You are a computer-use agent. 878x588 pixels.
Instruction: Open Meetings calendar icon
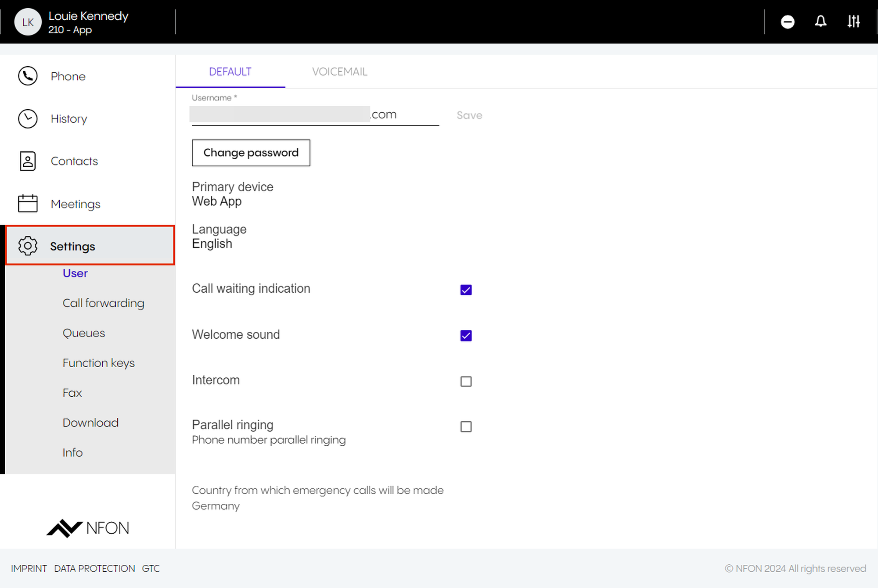tap(28, 204)
